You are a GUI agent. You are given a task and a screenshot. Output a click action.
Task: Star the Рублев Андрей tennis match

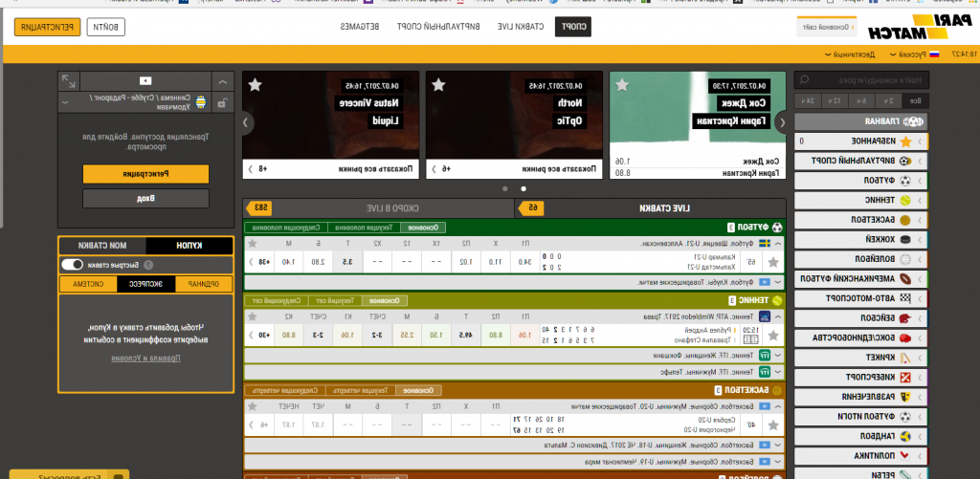[773, 336]
